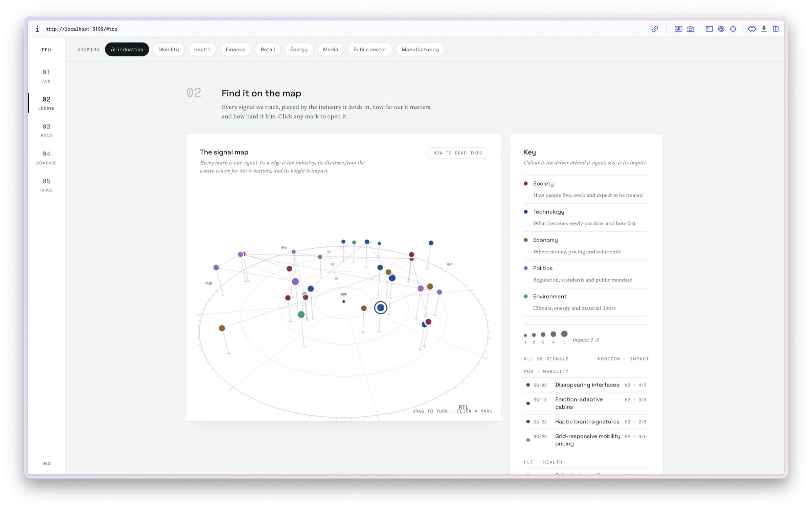This screenshot has width=812, height=510.
Task: Go to section 03 Read
Action: (46, 130)
